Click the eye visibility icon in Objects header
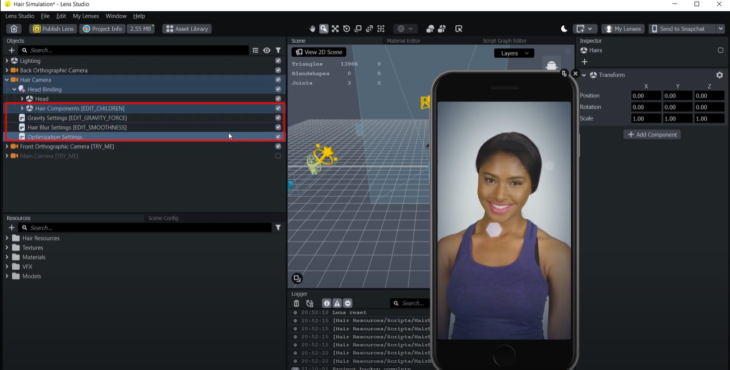The height and width of the screenshot is (370, 730). (x=267, y=50)
